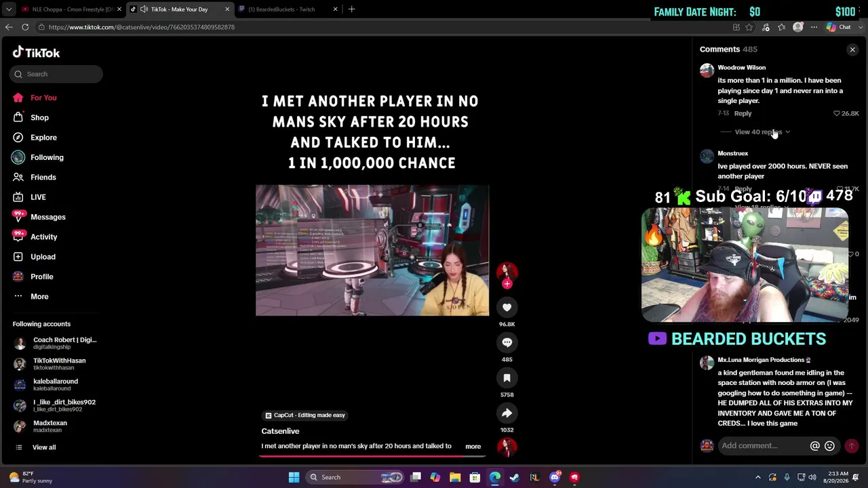Click the Add comment input field

764,445
